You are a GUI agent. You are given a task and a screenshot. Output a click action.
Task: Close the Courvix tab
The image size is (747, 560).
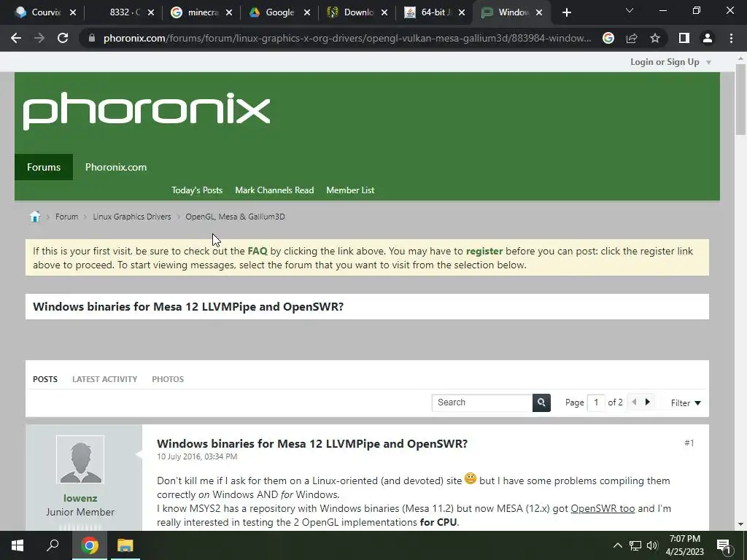[73, 12]
